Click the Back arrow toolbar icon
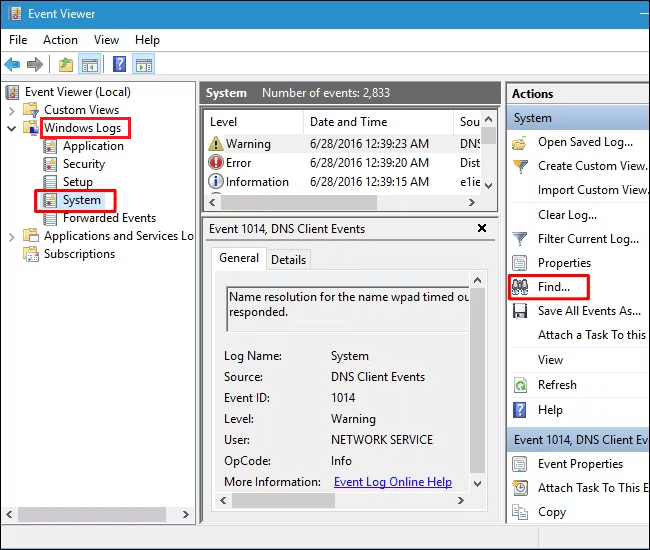The width and height of the screenshot is (650, 550). [12, 65]
